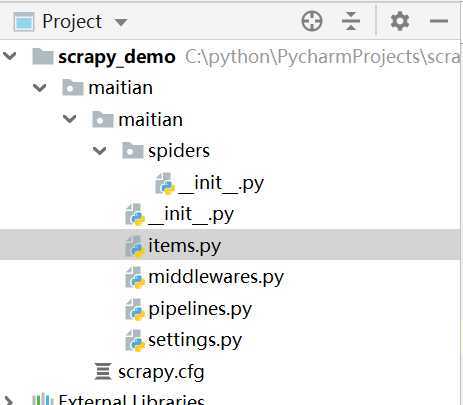Image resolution: width=463 pixels, height=405 pixels.
Task: Select the scrapy.cfg file name
Action: pos(161,372)
